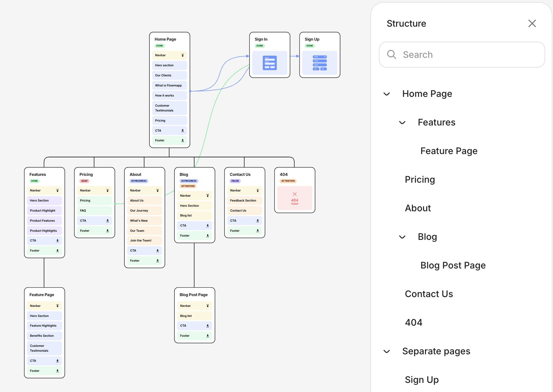This screenshot has width=553, height=392.
Task: Click the Sign Up page wireframe icon
Action: click(x=320, y=63)
